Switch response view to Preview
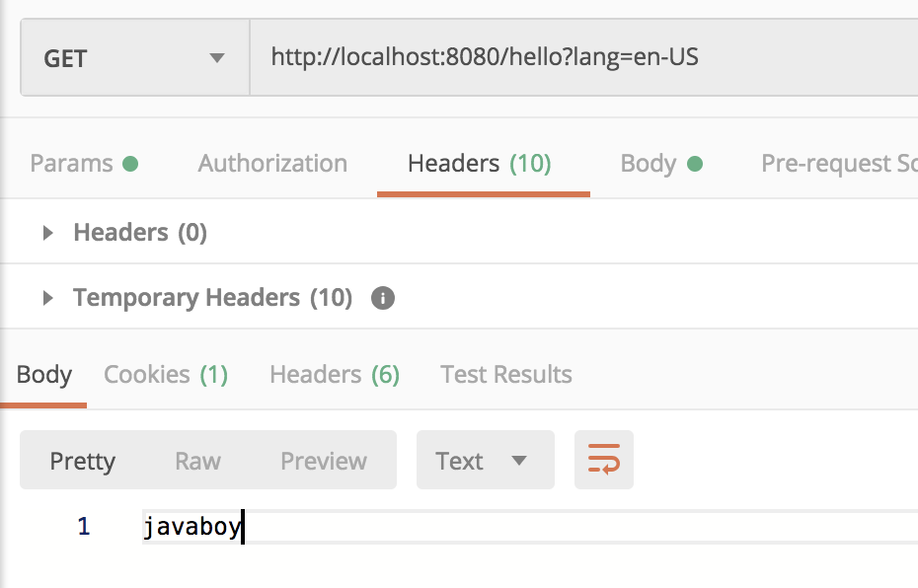 click(x=324, y=461)
